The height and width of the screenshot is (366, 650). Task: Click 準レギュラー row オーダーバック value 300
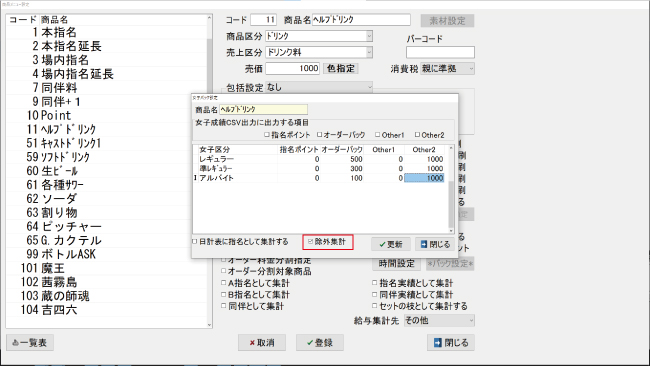point(342,169)
